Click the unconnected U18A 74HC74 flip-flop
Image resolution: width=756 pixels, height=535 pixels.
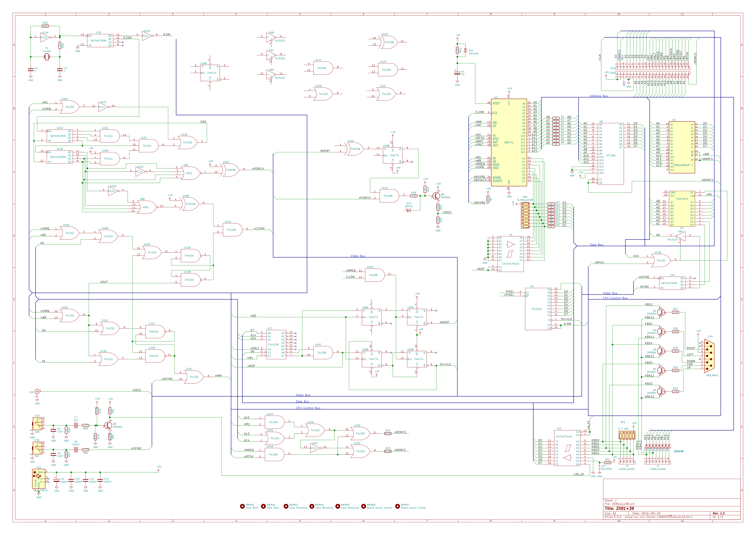coord(210,73)
